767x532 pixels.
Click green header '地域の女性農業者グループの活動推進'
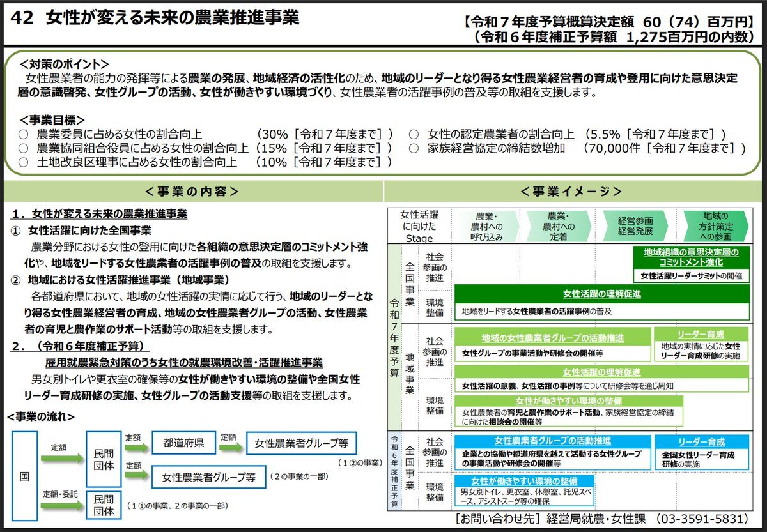coord(552,338)
